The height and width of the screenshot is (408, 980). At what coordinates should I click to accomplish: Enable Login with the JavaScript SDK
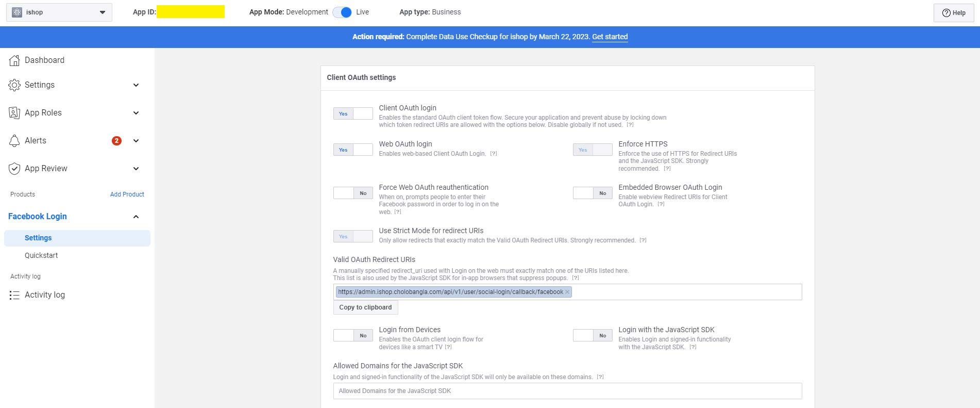[593, 335]
